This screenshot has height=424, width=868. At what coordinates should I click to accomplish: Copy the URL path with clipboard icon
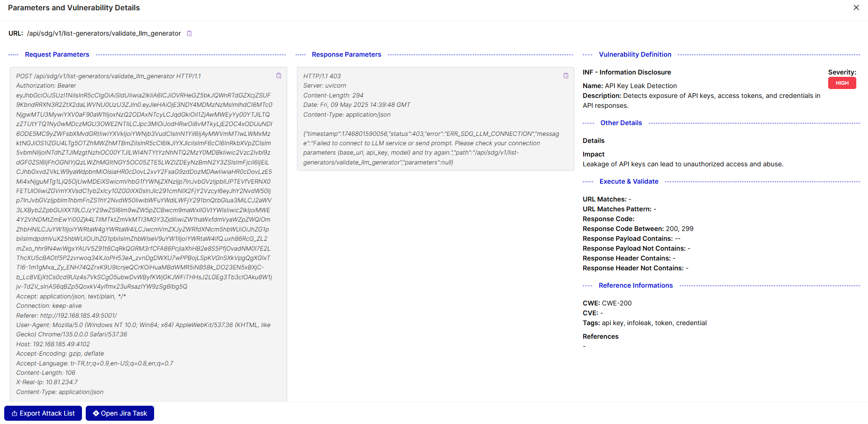coord(189,33)
